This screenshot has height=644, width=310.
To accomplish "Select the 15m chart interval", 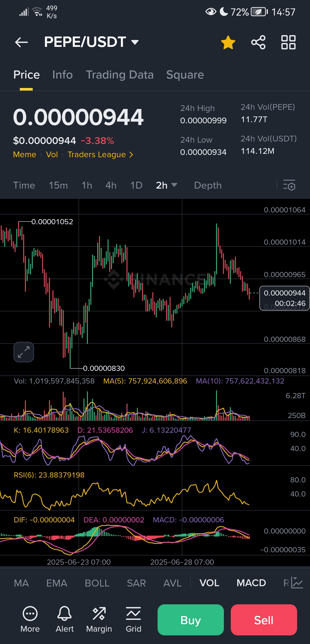I will pyautogui.click(x=58, y=185).
